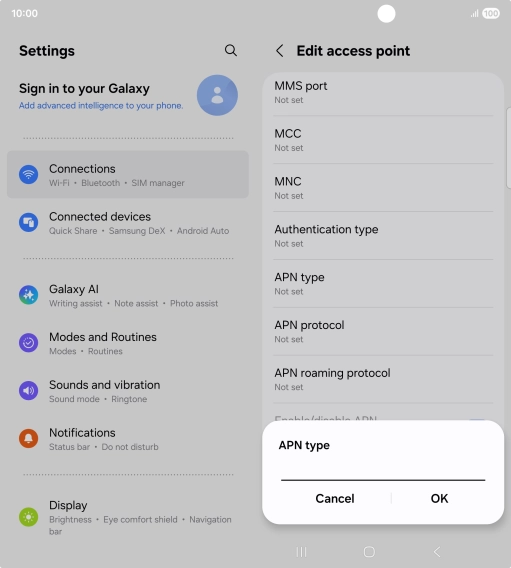Image resolution: width=511 pixels, height=568 pixels.
Task: Tap the Connected devices icon
Action: click(x=29, y=222)
